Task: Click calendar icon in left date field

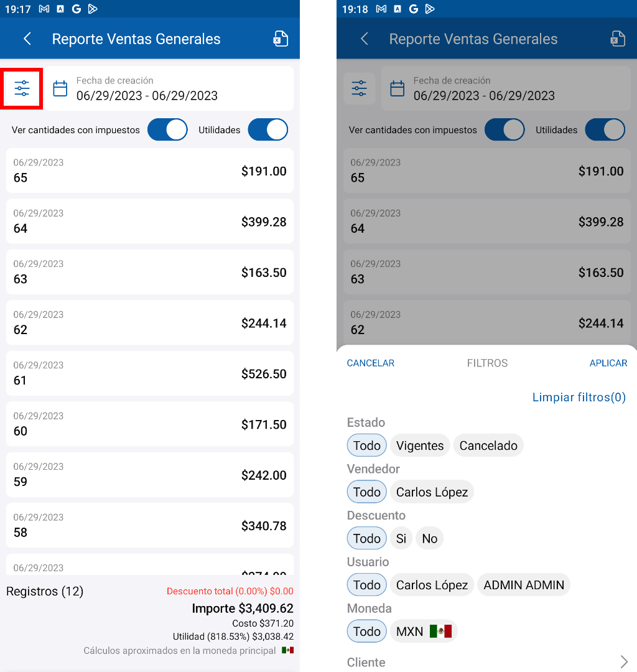Action: [60, 88]
